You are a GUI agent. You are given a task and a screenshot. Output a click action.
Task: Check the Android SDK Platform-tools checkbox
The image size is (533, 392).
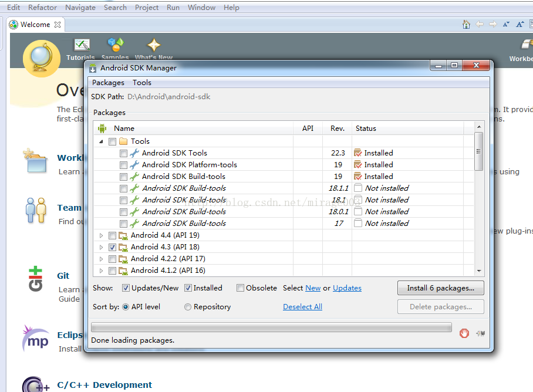click(123, 165)
